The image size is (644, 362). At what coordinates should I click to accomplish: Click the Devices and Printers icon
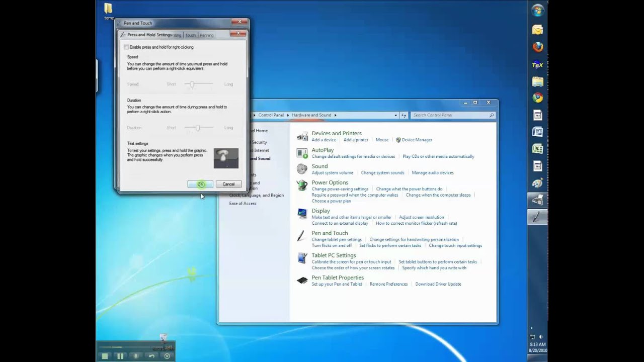(x=302, y=136)
